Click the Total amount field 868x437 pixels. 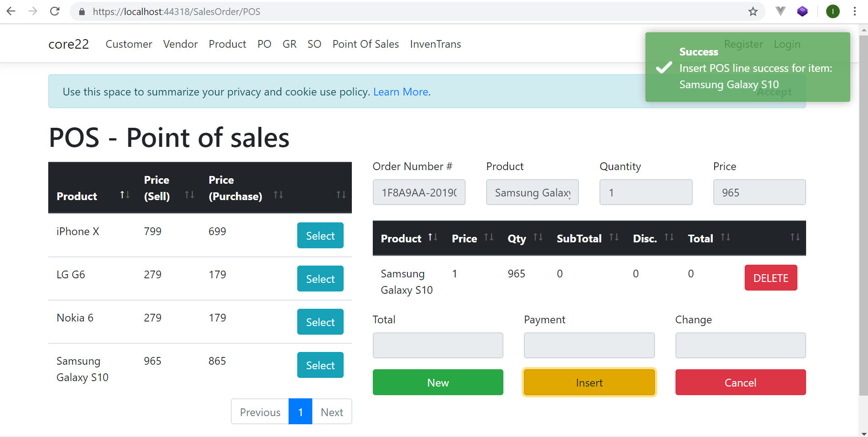point(438,346)
